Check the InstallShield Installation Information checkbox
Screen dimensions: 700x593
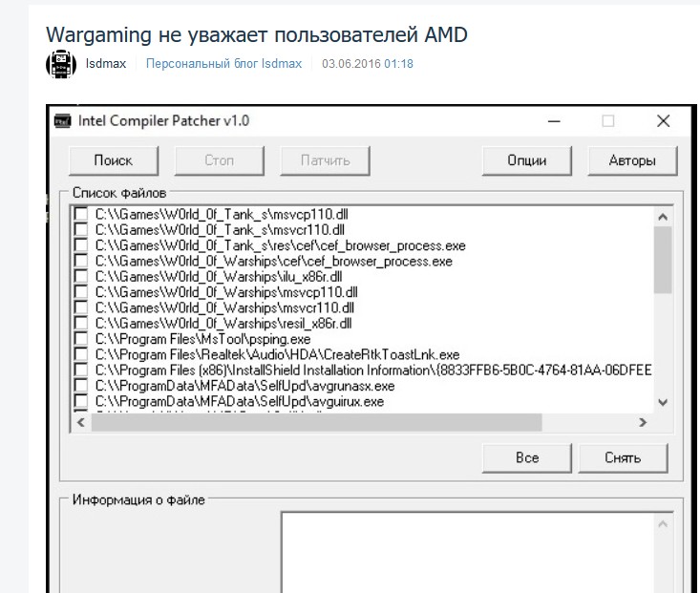pyautogui.click(x=81, y=371)
